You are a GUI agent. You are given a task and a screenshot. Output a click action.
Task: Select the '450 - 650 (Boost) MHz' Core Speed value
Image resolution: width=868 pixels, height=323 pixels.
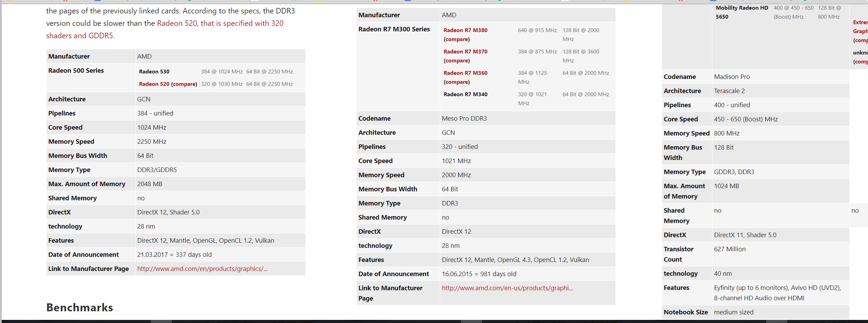(746, 119)
